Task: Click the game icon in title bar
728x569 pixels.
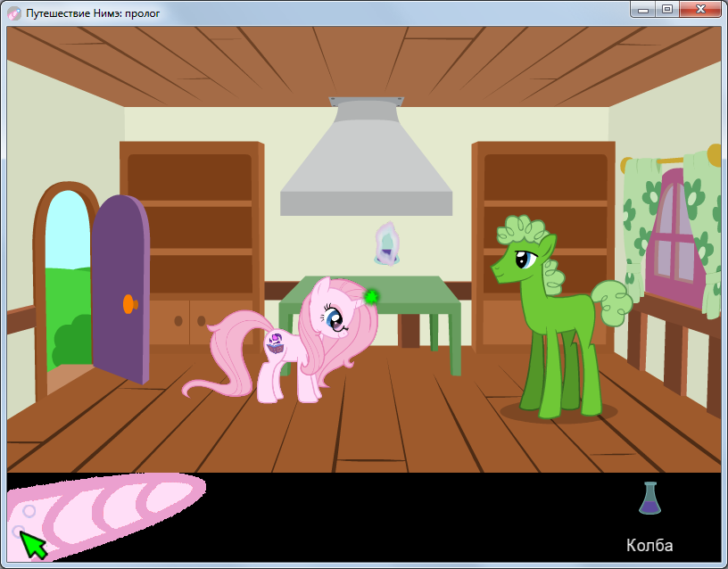Action: (15, 11)
